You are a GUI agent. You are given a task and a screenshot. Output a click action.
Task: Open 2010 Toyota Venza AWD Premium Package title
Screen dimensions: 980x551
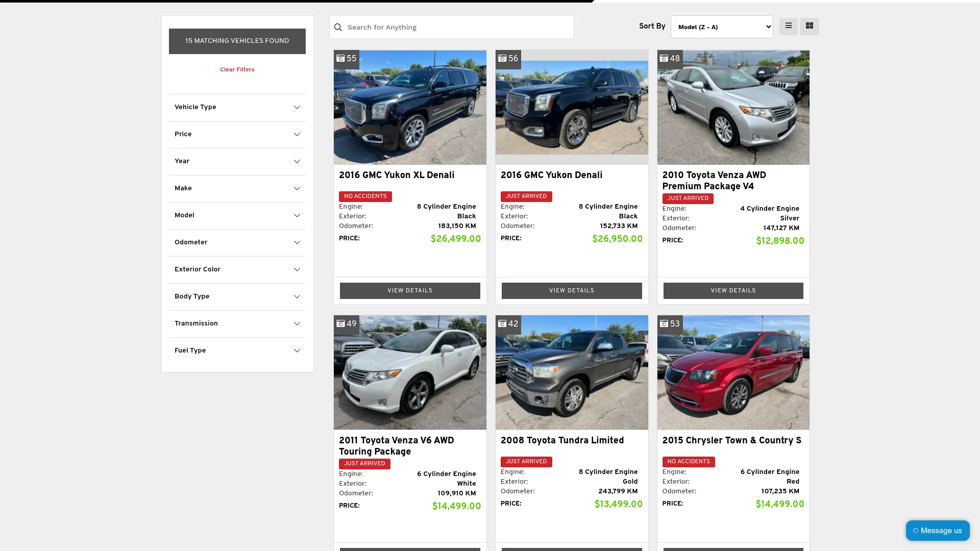[714, 181]
